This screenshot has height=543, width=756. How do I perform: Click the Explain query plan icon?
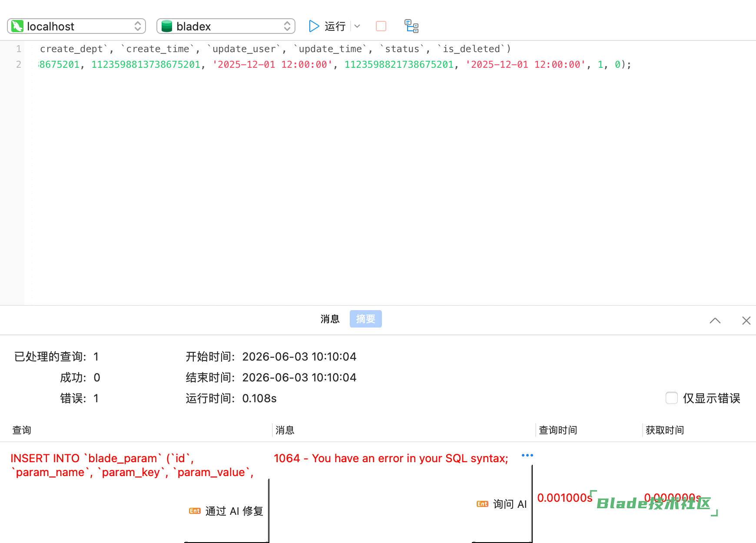[x=411, y=26]
